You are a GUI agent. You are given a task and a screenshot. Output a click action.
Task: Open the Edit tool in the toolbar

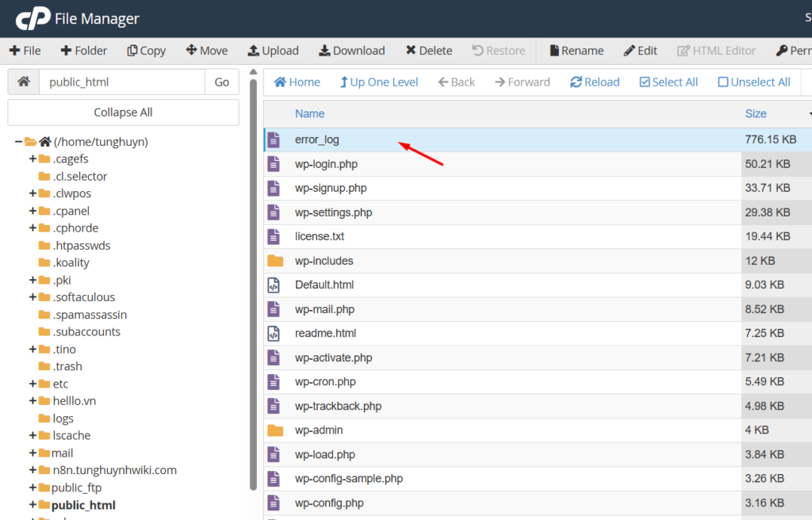(x=641, y=50)
